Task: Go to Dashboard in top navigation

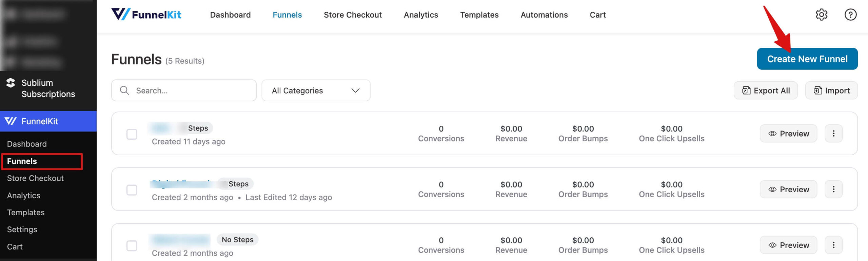Action: (x=230, y=15)
